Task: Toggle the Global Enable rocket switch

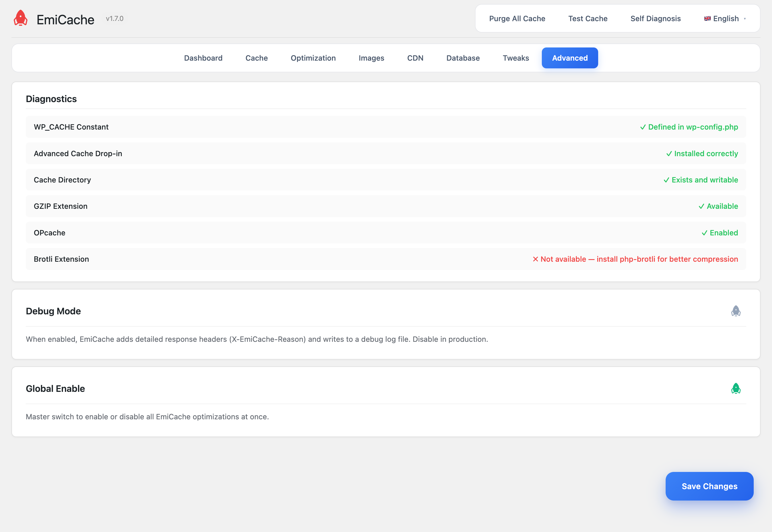Action: 736,389
